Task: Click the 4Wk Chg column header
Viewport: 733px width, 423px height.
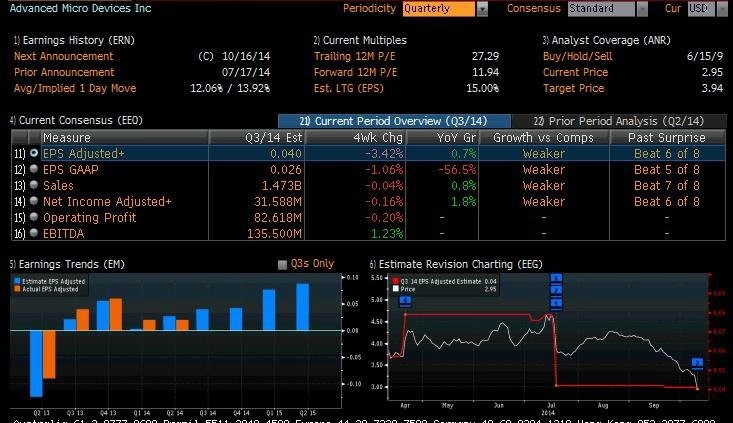Action: (x=356, y=137)
